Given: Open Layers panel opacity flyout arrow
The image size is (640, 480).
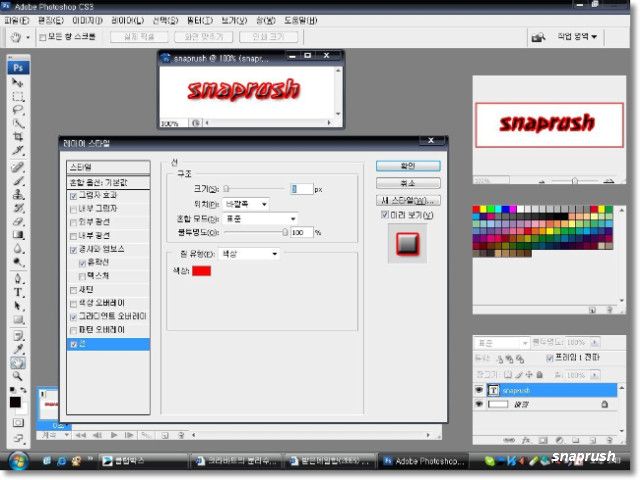Looking at the screenshot, I should (595, 342).
